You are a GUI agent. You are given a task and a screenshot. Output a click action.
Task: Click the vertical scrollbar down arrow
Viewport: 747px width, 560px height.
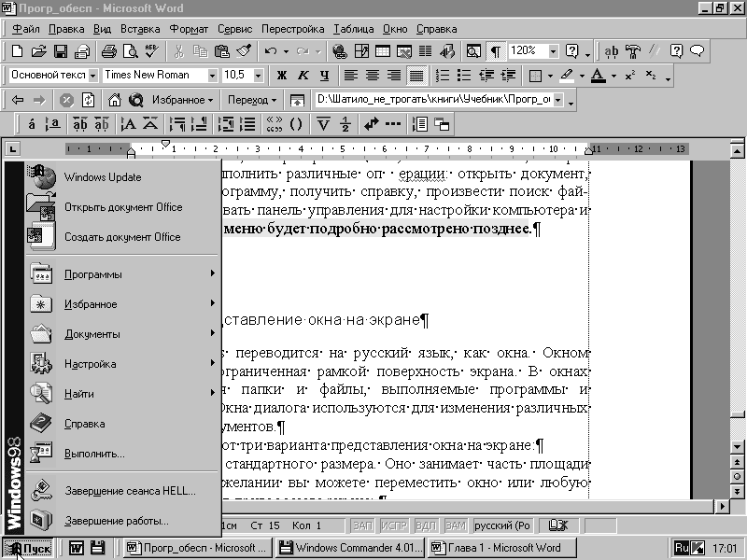point(737,447)
